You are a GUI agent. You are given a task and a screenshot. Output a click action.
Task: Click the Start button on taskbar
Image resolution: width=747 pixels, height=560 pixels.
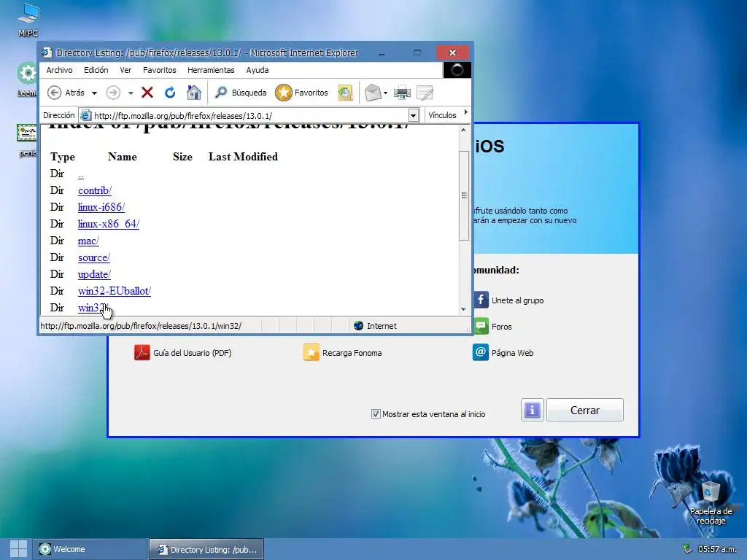pos(18,550)
